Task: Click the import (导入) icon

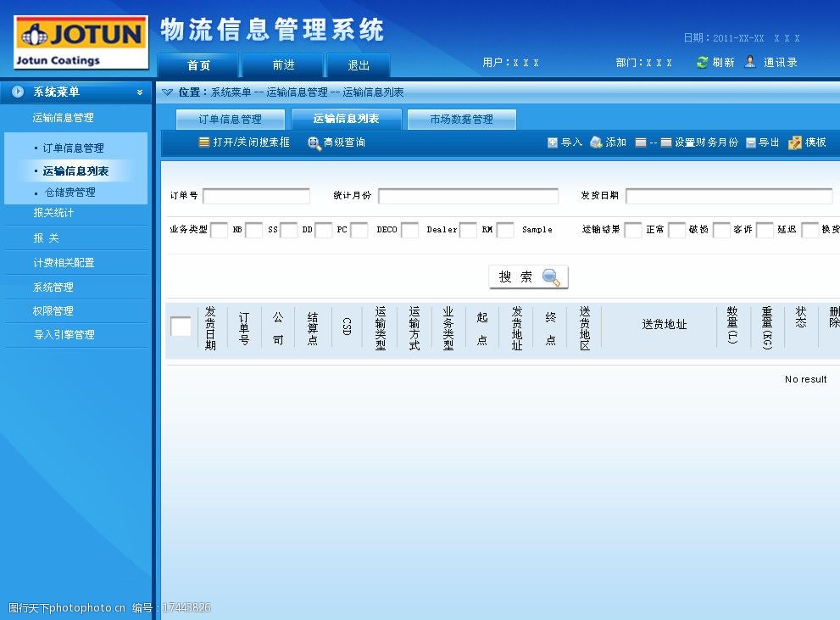Action: pyautogui.click(x=553, y=143)
